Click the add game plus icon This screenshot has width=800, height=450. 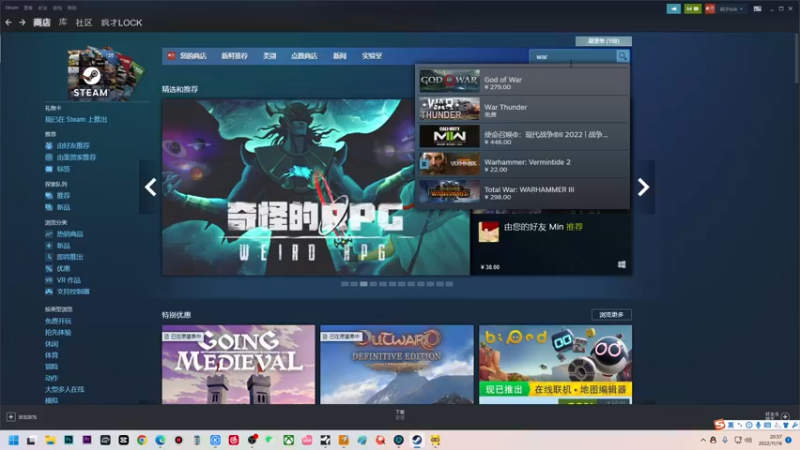click(x=11, y=417)
